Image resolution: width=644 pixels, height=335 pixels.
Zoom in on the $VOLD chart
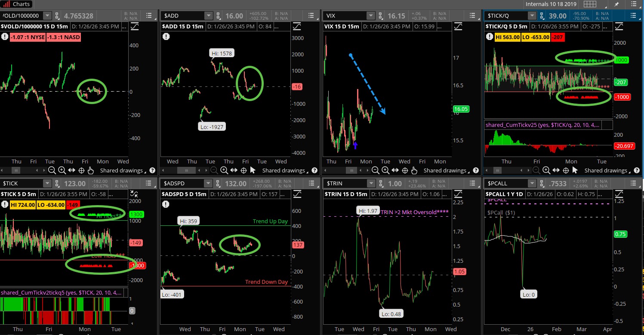[x=61, y=170]
